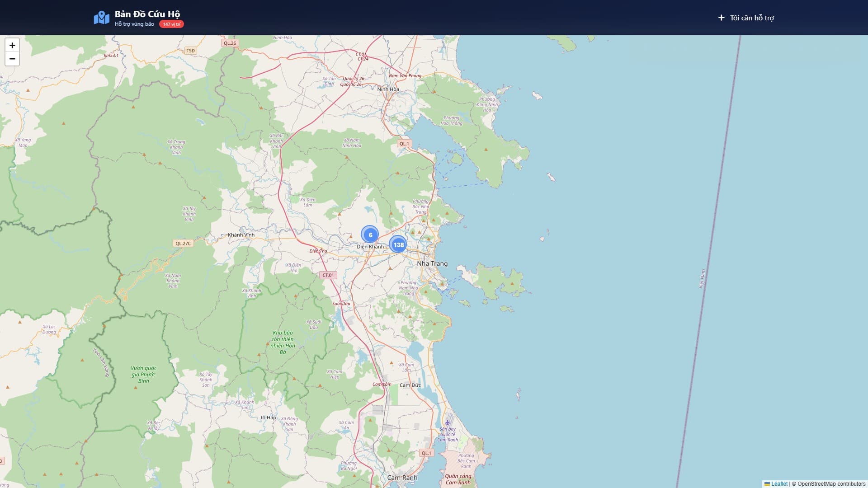
Task: Zoom in using the plus button
Action: pyautogui.click(x=12, y=45)
